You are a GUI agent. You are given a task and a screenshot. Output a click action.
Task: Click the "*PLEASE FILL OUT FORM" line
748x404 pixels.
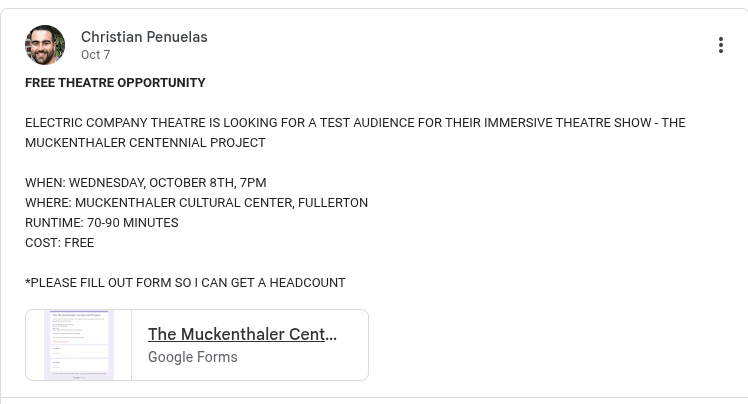[x=185, y=283]
